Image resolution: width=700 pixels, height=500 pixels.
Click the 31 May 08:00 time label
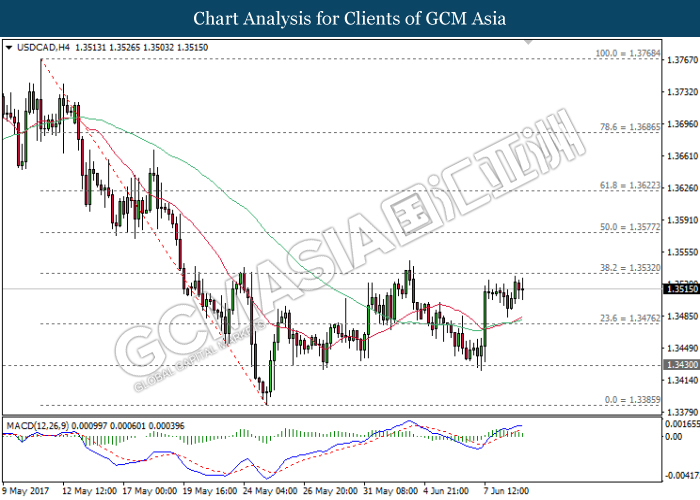(391, 491)
